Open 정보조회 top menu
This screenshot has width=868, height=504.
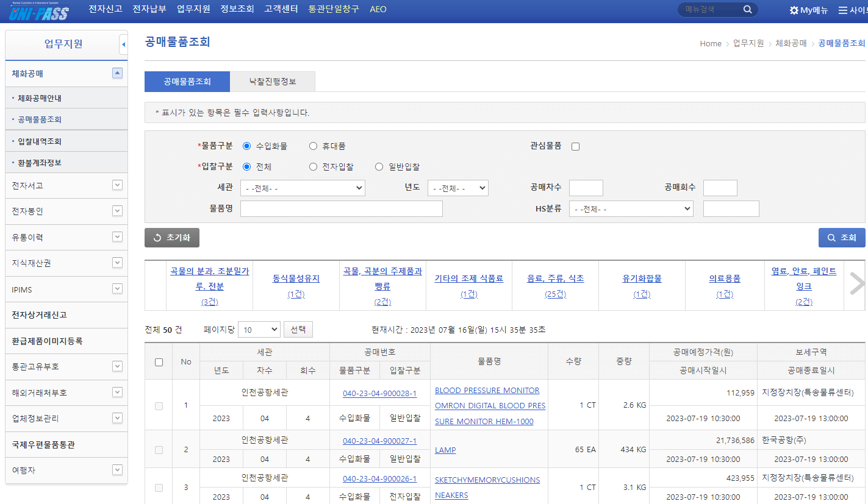tap(237, 9)
